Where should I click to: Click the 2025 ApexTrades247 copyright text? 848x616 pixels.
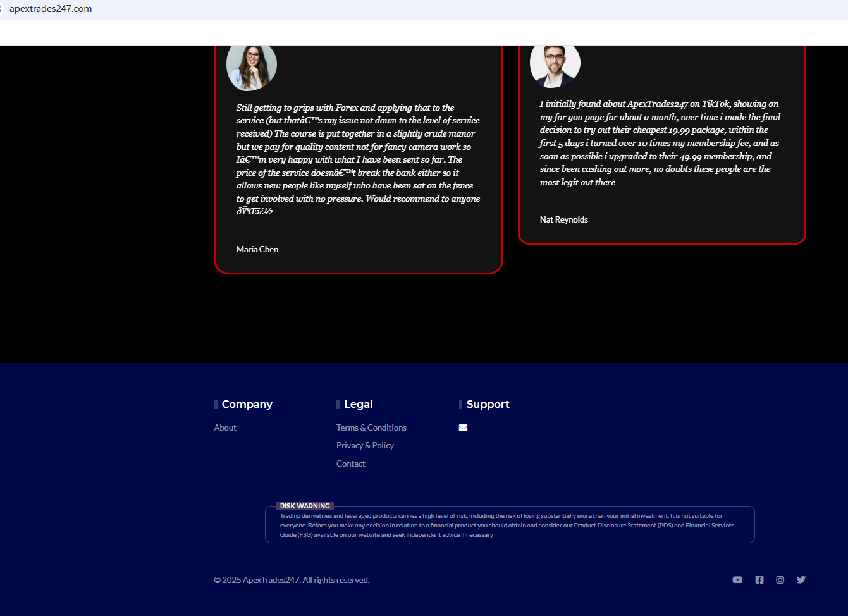(292, 580)
